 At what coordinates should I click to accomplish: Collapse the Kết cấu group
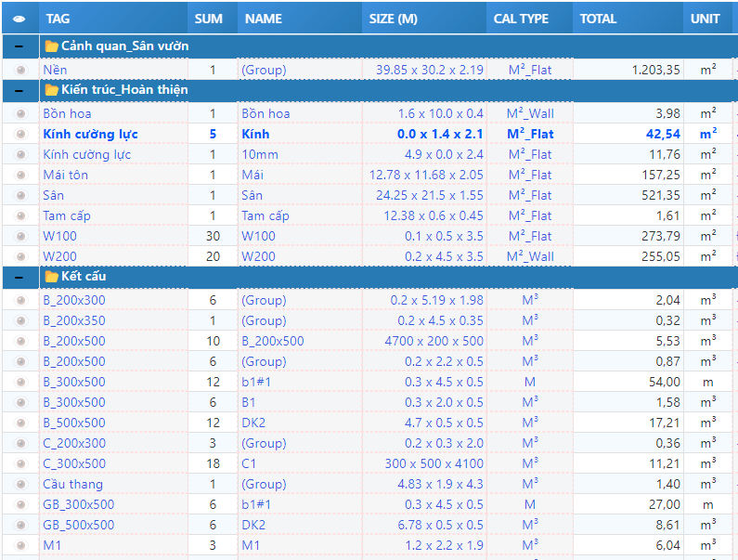(19, 277)
